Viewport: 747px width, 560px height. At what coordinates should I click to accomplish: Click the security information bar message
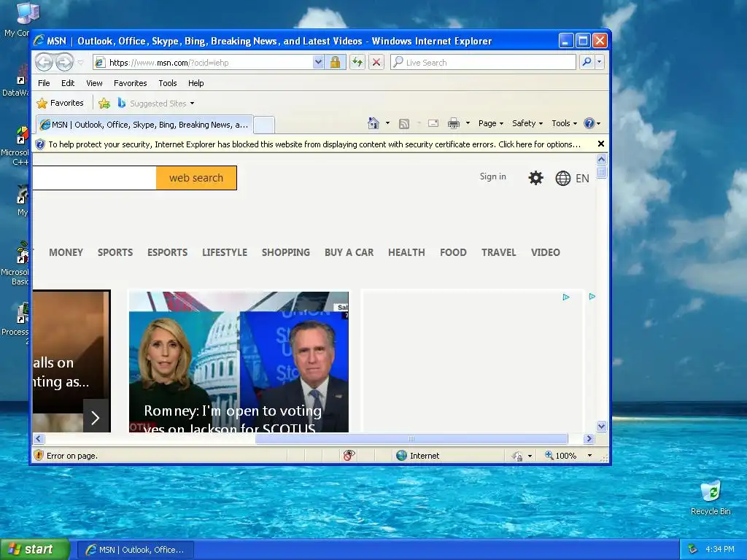click(x=314, y=144)
